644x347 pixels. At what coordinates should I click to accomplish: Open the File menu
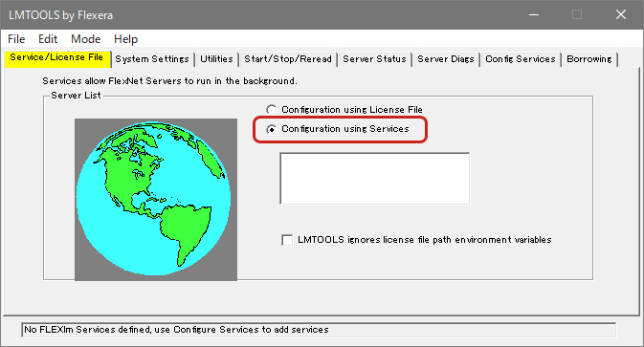[x=16, y=39]
